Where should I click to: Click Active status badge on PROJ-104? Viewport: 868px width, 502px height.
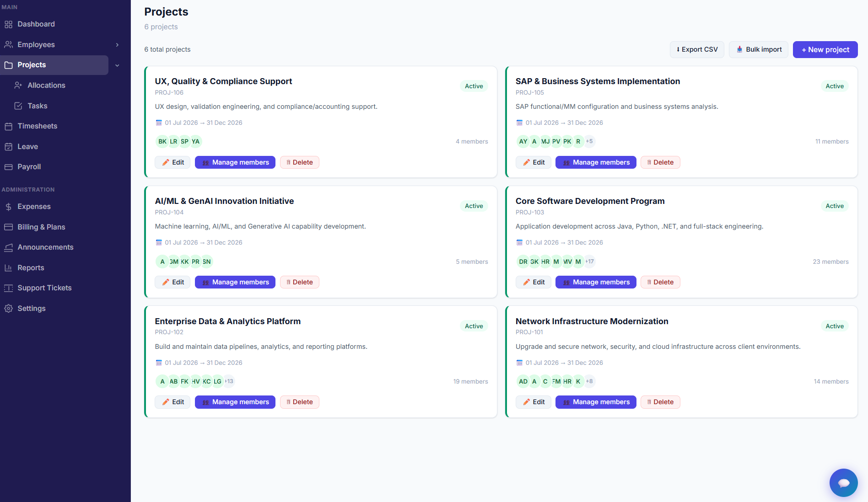[474, 206]
